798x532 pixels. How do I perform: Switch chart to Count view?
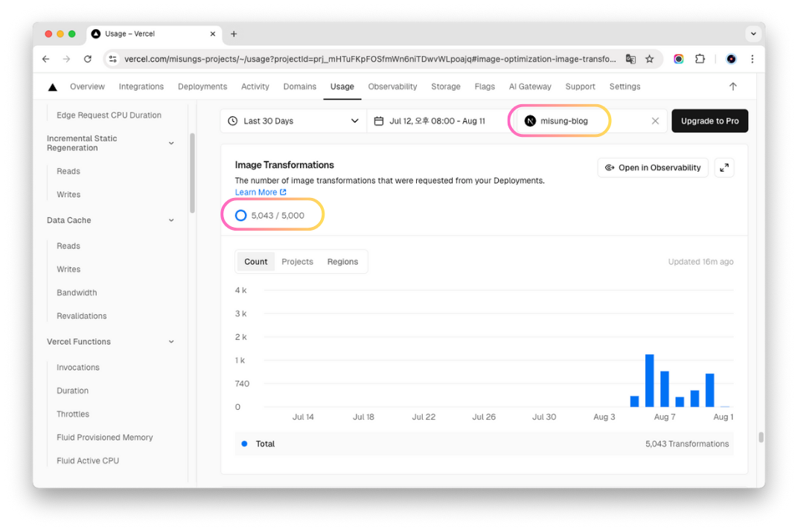coord(255,262)
